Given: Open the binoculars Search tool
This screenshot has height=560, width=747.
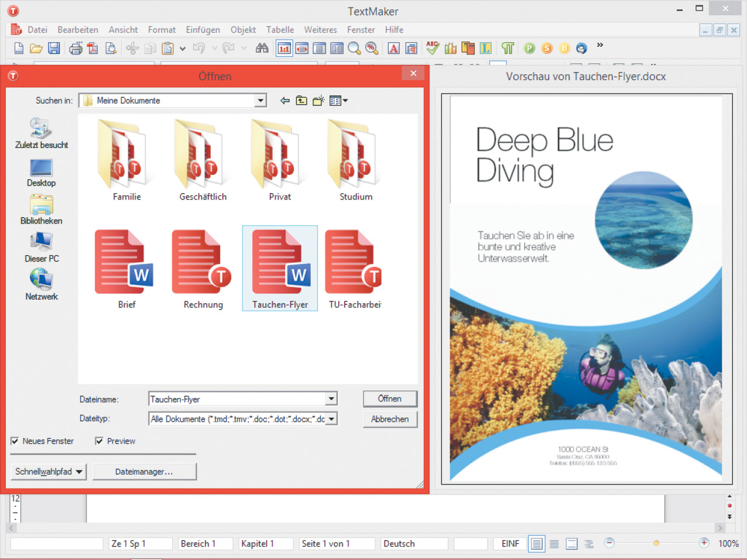Looking at the screenshot, I should pyautogui.click(x=262, y=48).
